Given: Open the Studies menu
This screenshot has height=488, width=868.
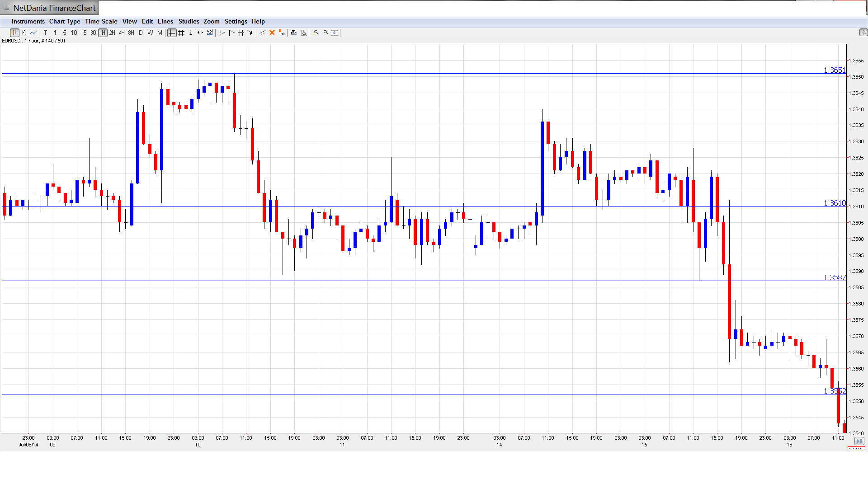Looking at the screenshot, I should (189, 21).
